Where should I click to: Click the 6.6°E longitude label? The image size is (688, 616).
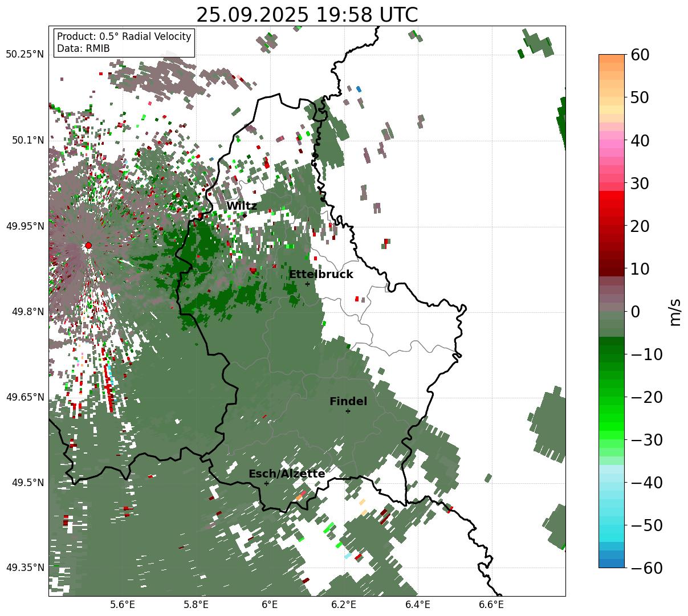click(x=491, y=605)
